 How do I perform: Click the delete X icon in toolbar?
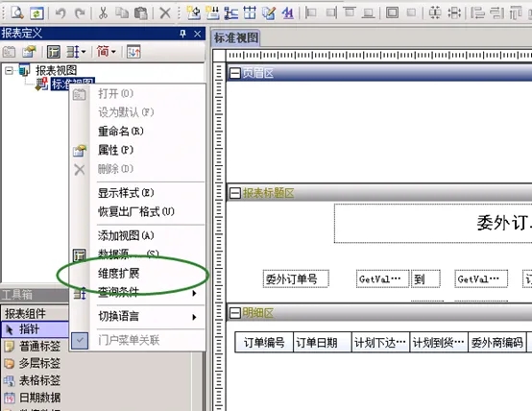pos(165,13)
